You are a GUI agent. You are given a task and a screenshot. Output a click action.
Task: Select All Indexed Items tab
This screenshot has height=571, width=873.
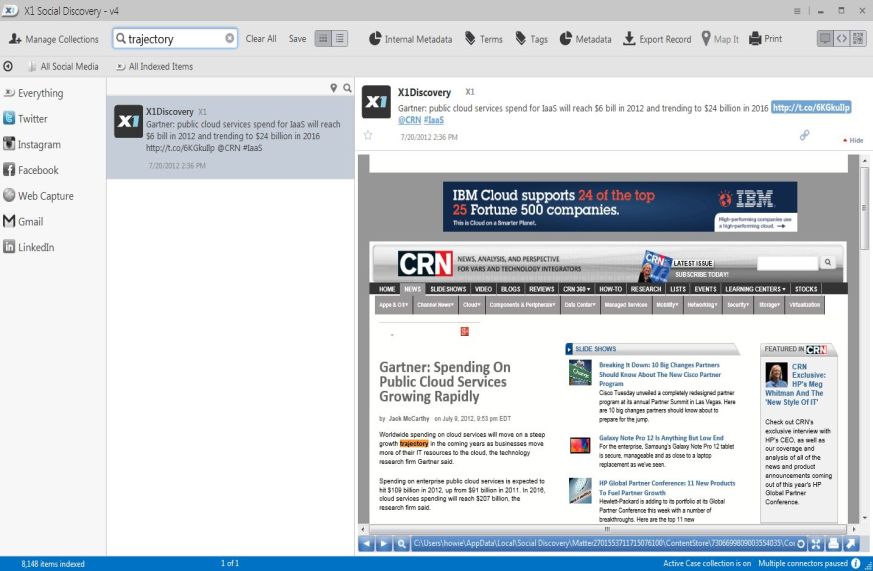coord(155,66)
